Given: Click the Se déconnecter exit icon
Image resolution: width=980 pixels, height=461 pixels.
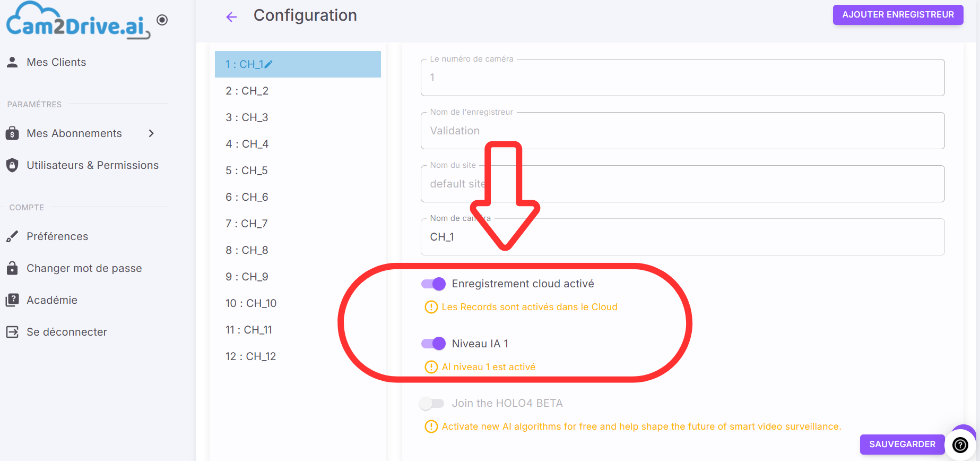Looking at the screenshot, I should [x=12, y=332].
